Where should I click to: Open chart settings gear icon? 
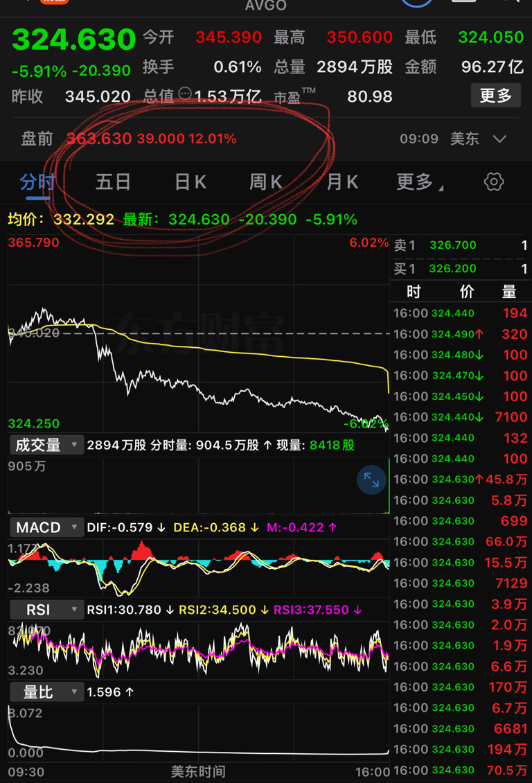point(494,182)
